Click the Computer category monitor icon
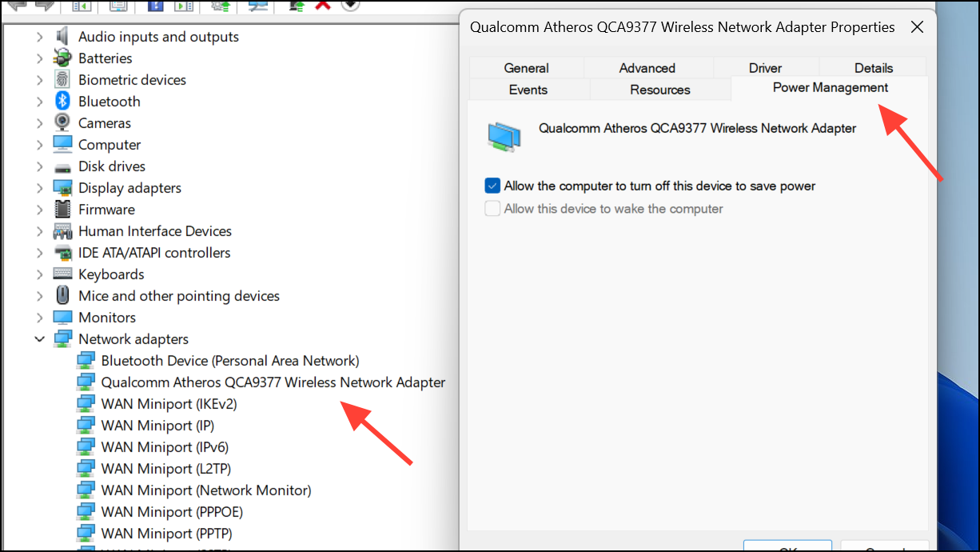980x552 pixels. [x=62, y=145]
